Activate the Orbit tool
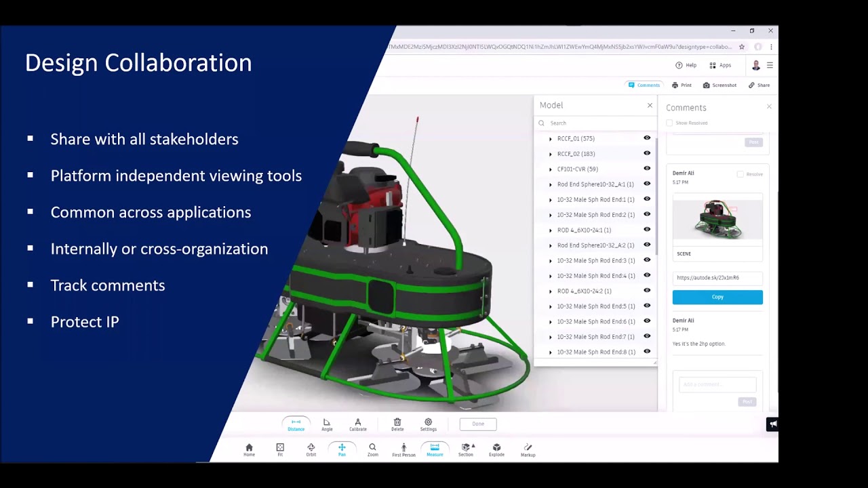 311,449
